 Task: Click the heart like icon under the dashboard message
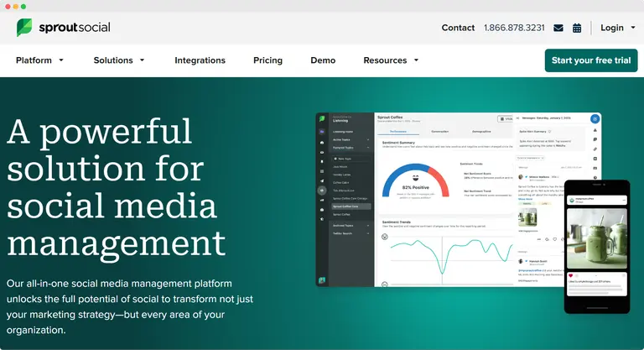pos(555,239)
